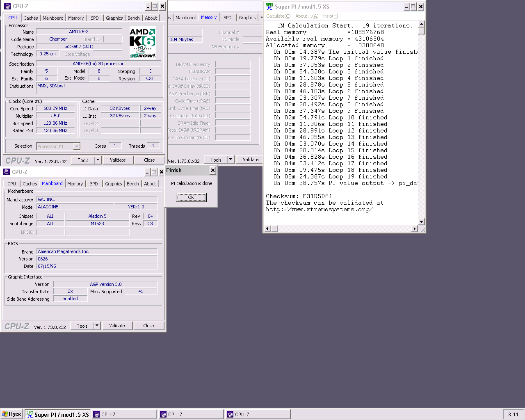Select the Graphics tab in the Memory tab window

[x=247, y=18]
